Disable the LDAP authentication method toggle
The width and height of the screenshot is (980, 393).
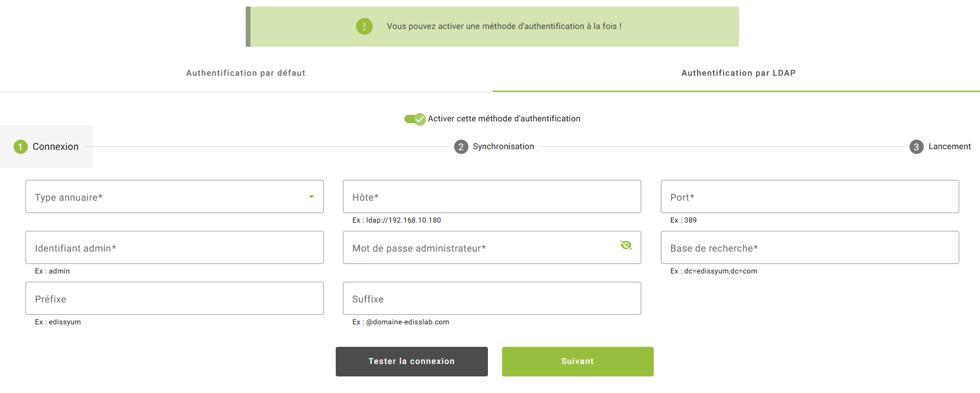(415, 119)
